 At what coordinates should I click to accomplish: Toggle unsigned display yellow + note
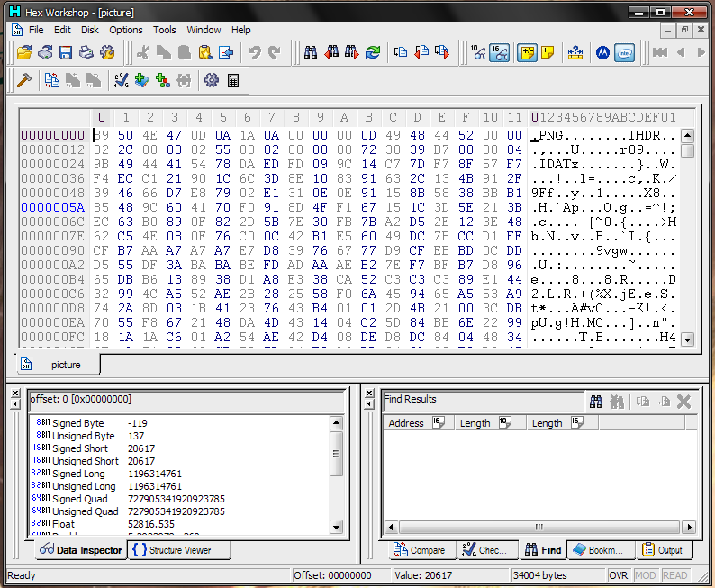click(548, 52)
